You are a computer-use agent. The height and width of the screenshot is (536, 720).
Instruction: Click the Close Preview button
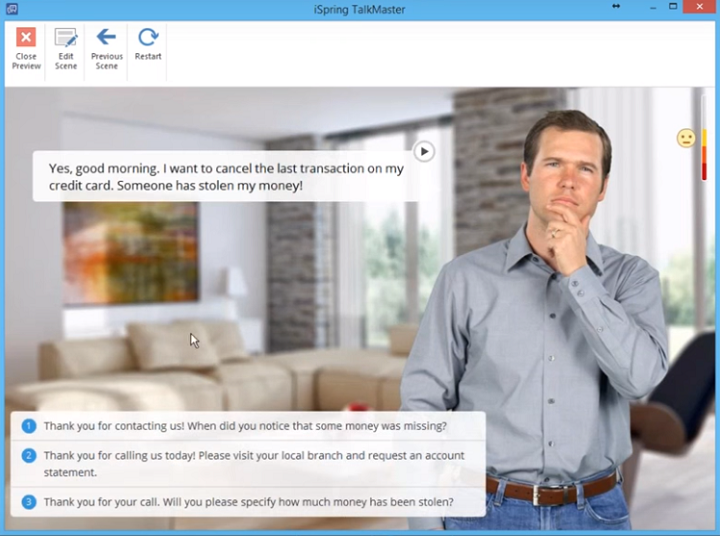pos(26,49)
